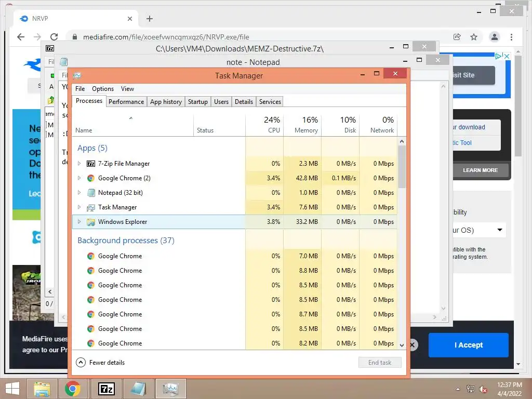Screen dimensions: 532x399
Task: Click the Task Manager row icon
Action: [x=90, y=207]
